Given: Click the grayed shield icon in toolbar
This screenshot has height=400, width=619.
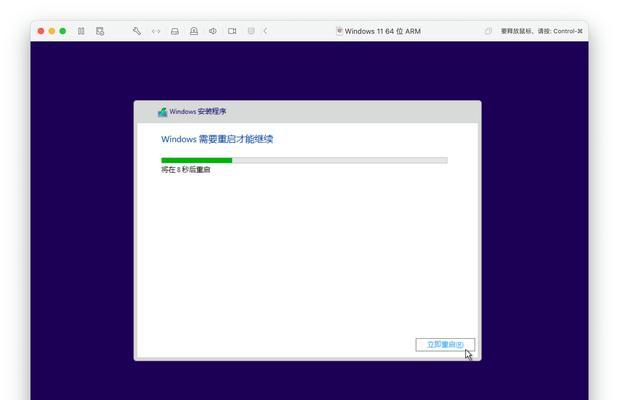Looking at the screenshot, I should coord(251,31).
